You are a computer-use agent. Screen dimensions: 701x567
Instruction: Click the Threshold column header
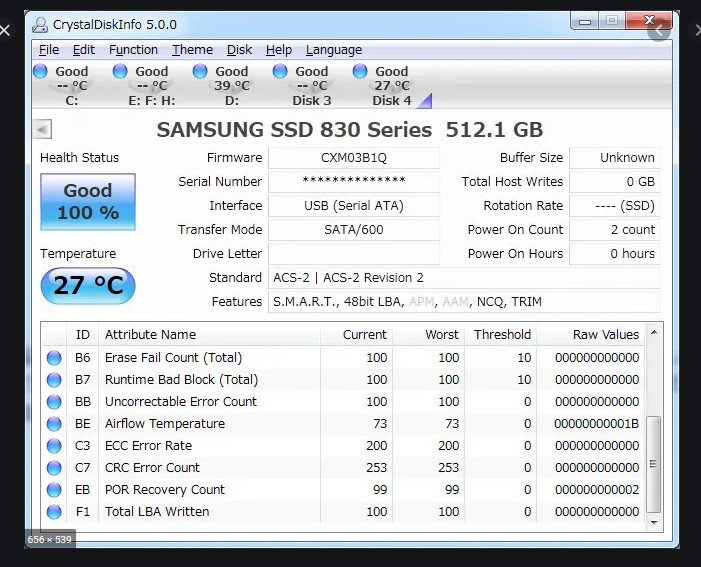point(501,334)
